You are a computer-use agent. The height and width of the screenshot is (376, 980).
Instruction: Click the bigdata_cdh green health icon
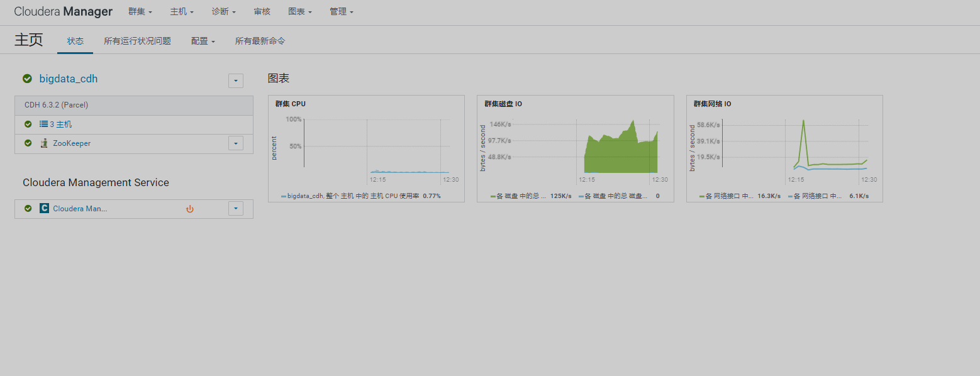(x=28, y=79)
